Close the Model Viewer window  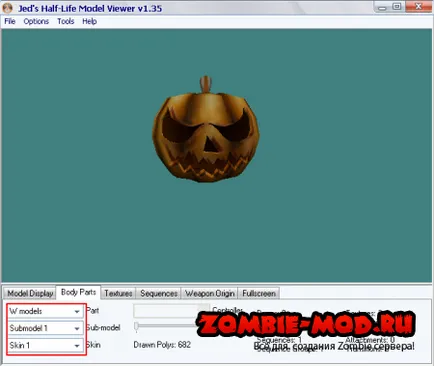pyautogui.click(x=418, y=7)
